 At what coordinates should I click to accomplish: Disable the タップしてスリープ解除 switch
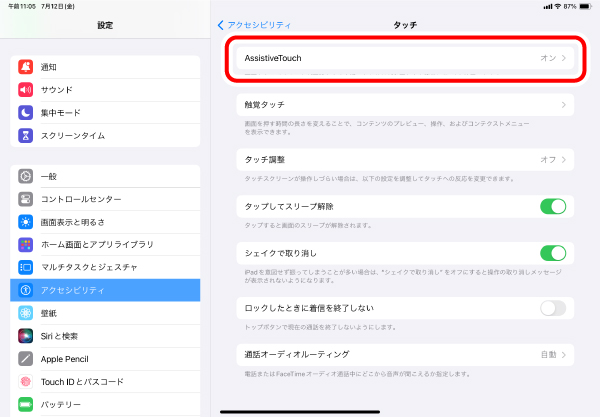[x=553, y=206]
